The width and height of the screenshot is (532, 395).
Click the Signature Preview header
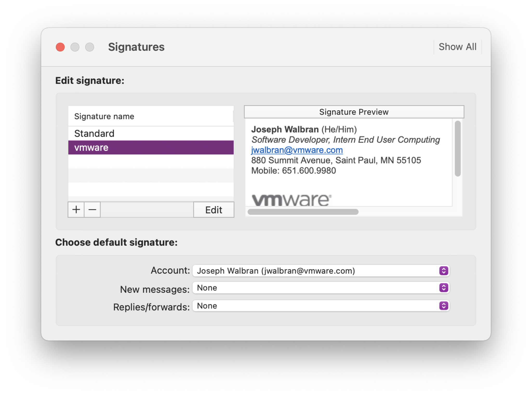pos(354,112)
